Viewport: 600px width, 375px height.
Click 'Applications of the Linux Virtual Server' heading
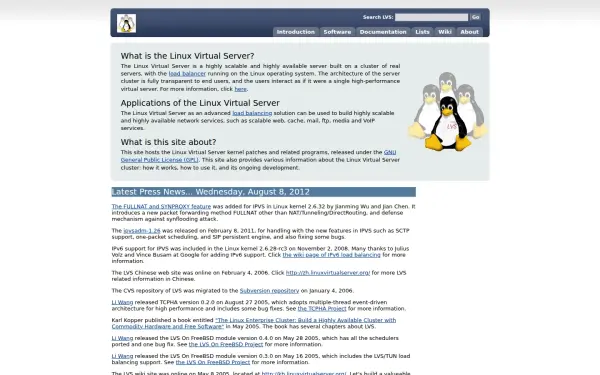200,103
